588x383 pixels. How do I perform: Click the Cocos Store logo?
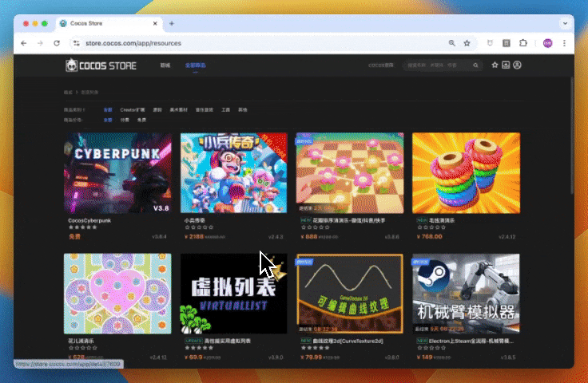pos(101,65)
